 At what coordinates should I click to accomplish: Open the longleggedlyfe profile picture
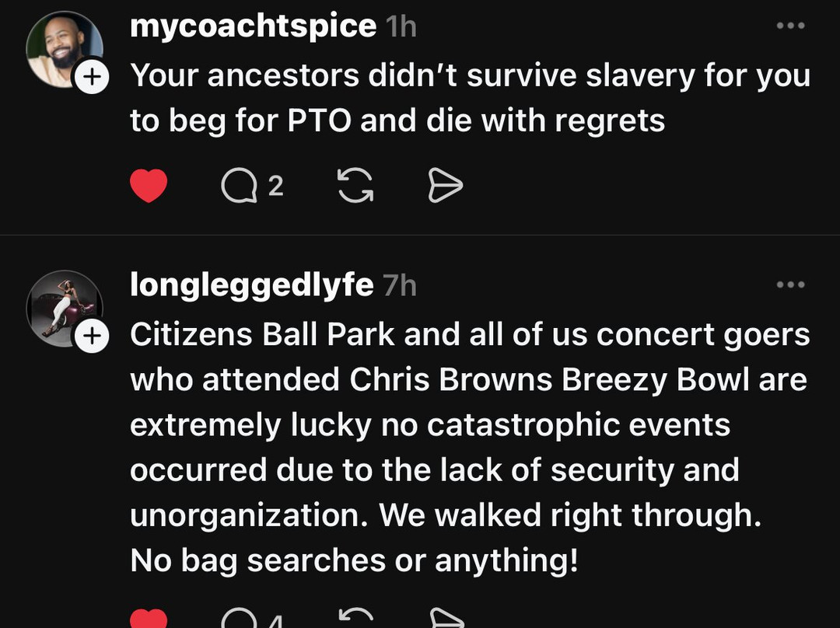64,308
